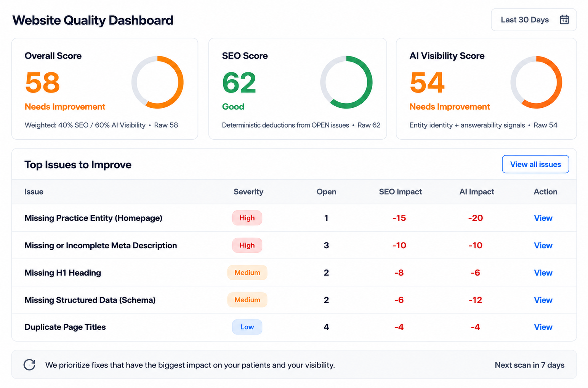
Task: Click the -8 SEO impact value
Action: (x=399, y=273)
